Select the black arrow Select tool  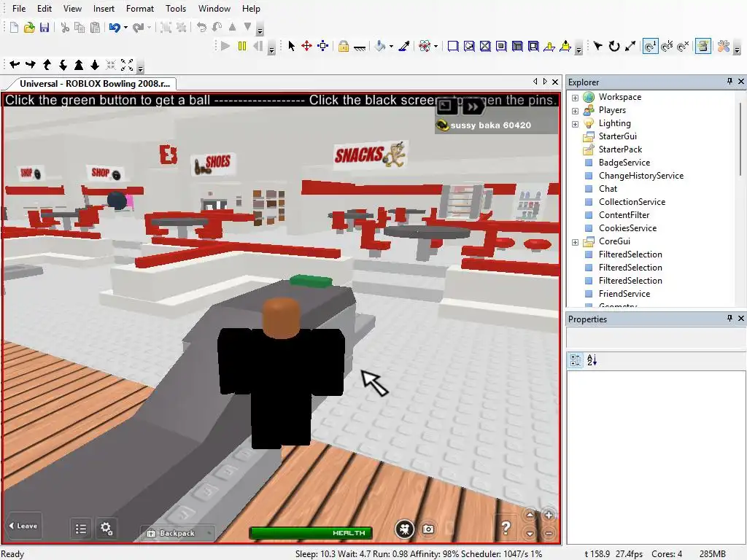(x=292, y=46)
